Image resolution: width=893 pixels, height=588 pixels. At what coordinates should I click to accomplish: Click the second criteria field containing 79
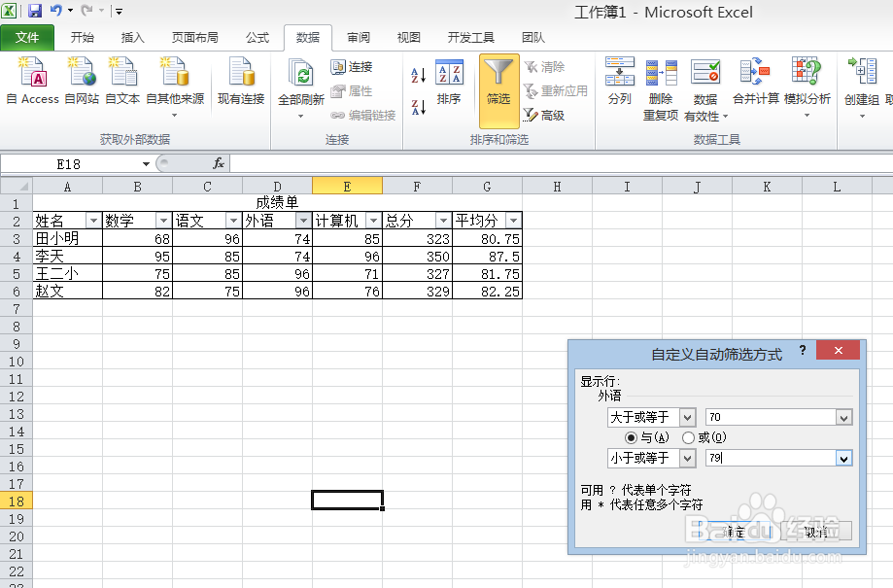(x=772, y=458)
